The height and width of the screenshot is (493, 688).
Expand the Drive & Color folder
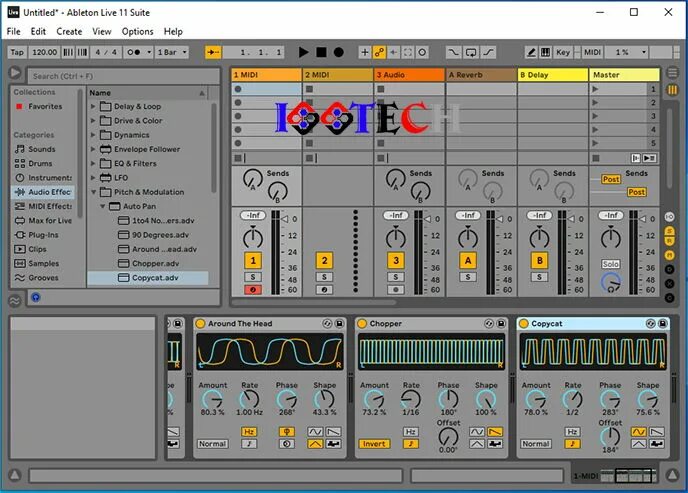coord(93,121)
